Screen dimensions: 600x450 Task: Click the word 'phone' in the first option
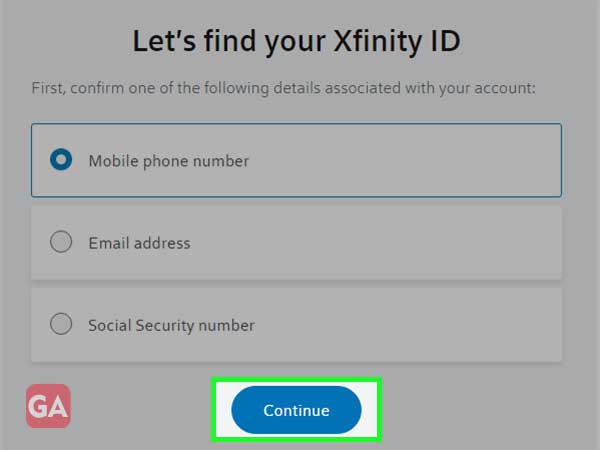tap(166, 162)
